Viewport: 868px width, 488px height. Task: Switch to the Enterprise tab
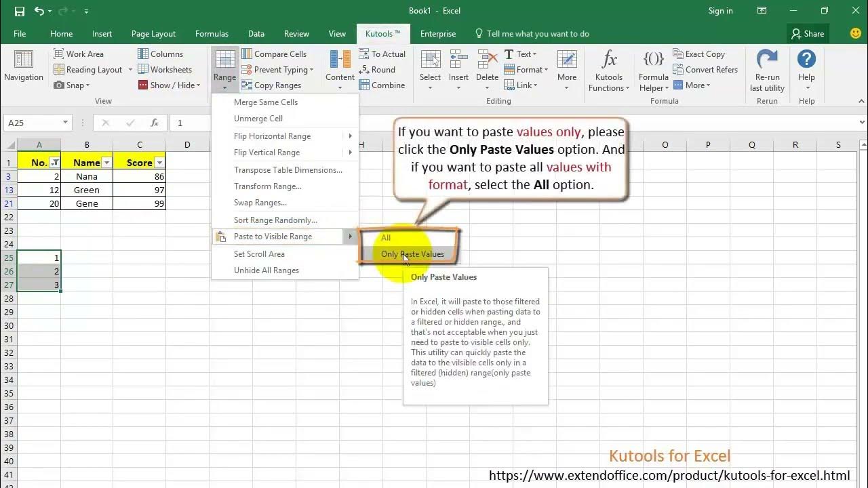point(438,34)
